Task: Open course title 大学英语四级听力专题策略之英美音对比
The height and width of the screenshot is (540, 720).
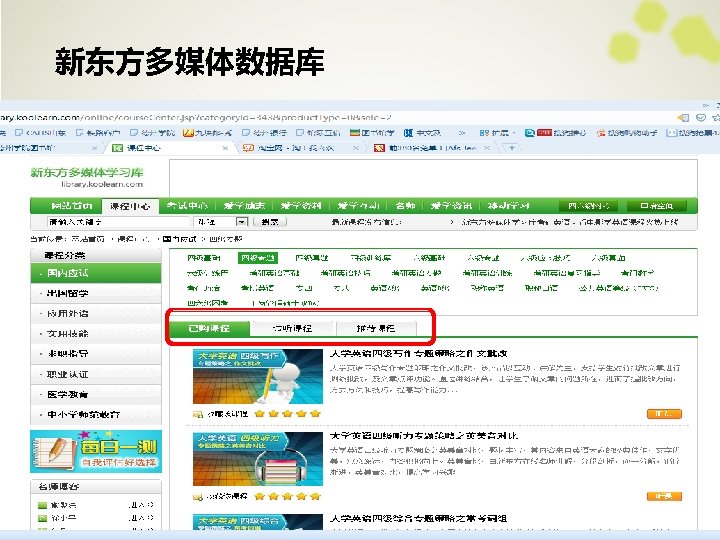Action: point(424,435)
